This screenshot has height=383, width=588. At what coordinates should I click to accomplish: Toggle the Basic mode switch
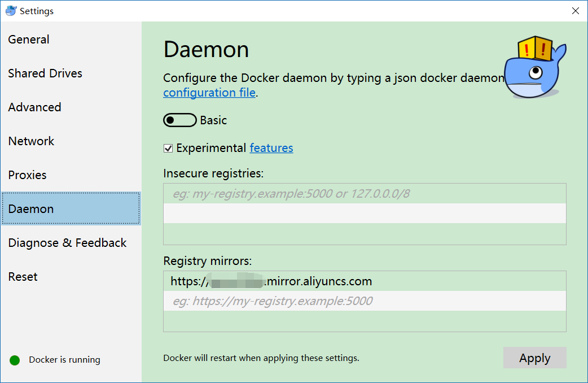tap(179, 120)
